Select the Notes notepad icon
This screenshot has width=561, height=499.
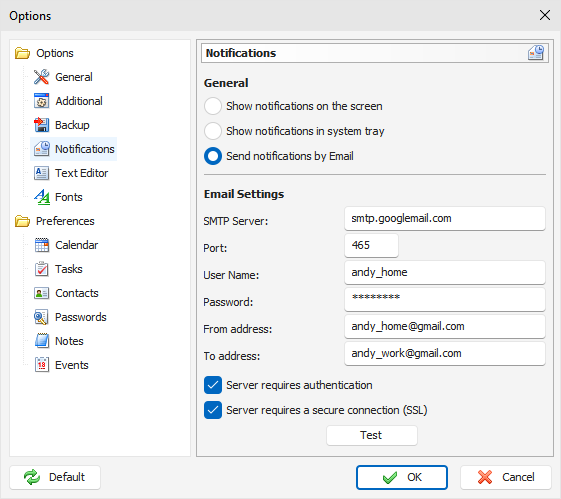[x=42, y=341]
